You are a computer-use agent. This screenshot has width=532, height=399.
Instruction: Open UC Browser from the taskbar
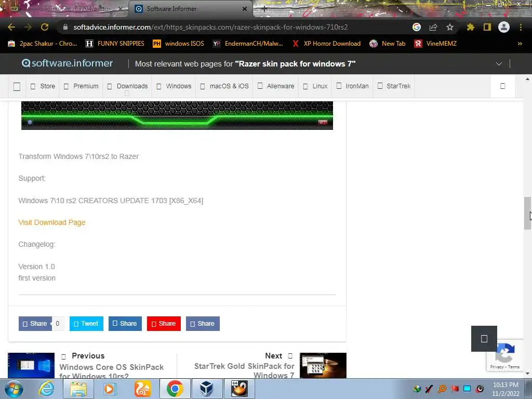point(142,389)
